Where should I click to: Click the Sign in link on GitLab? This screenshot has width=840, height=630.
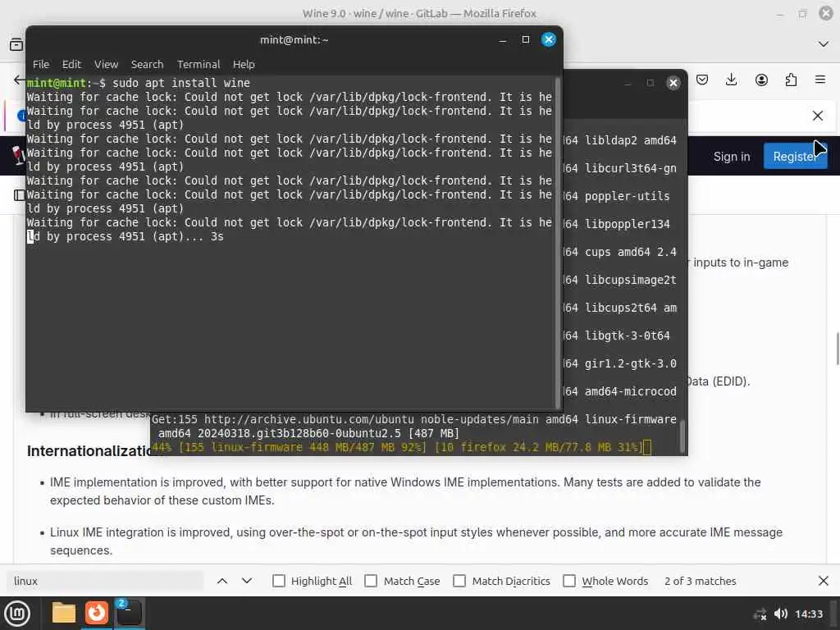[731, 157]
